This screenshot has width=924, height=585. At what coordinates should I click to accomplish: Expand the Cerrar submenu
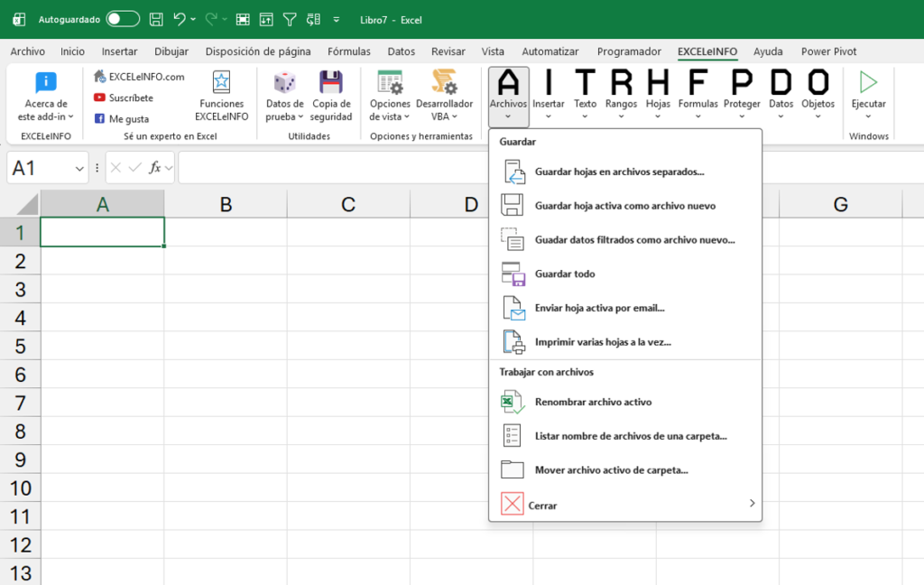tap(625, 505)
